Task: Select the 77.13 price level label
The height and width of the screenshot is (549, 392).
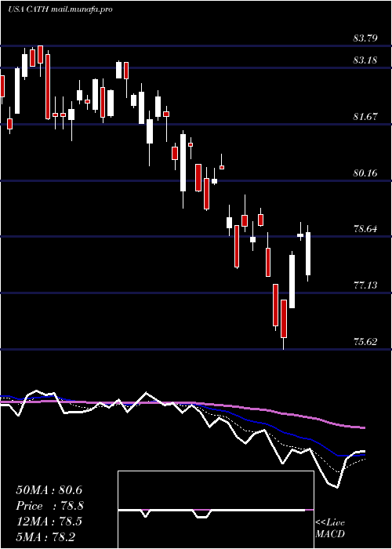Action: 365,285
